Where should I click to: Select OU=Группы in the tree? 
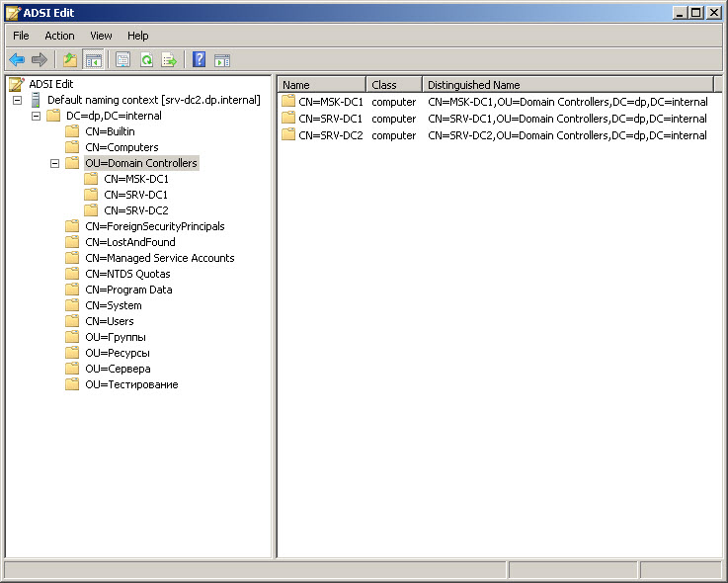pos(116,337)
